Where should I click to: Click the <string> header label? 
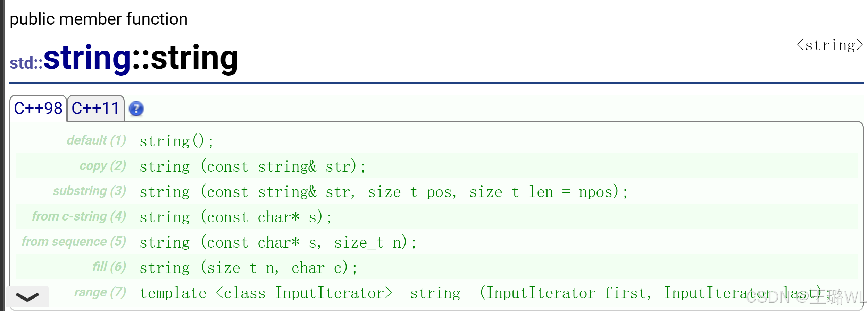(x=829, y=45)
